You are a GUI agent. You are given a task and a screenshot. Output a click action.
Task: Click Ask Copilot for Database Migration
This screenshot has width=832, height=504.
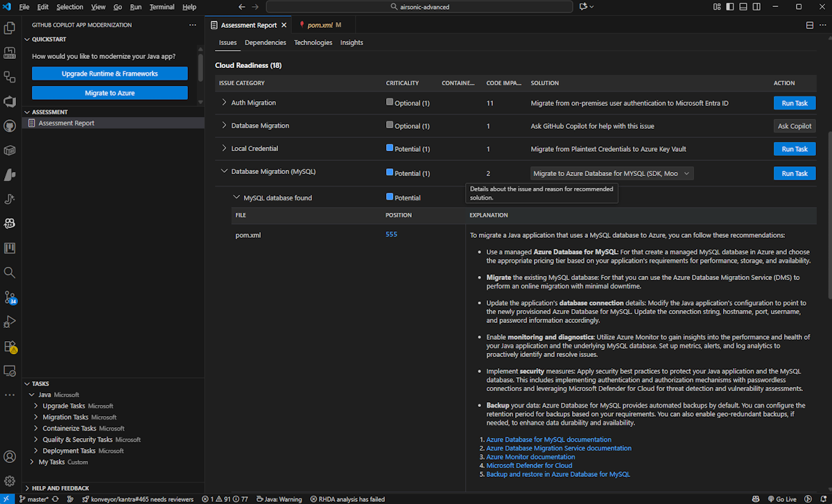tap(794, 126)
